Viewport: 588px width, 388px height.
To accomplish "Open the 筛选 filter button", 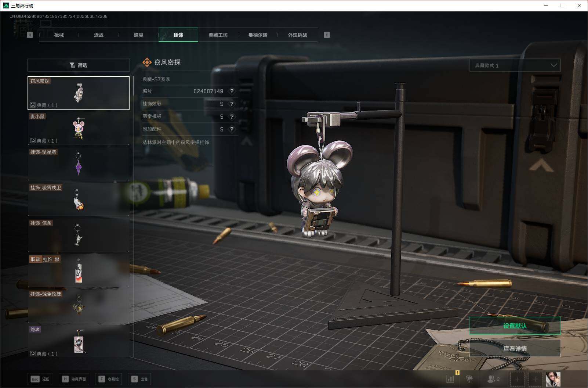I will 79,65.
